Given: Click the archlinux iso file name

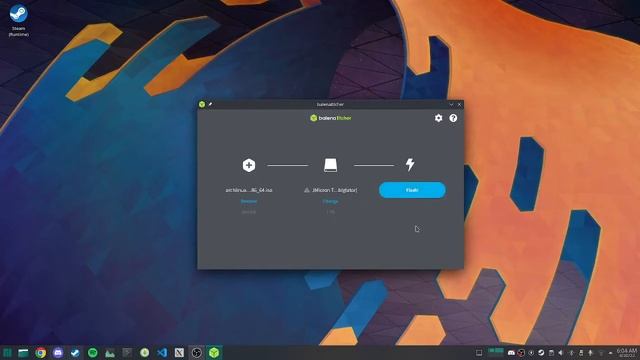Looking at the screenshot, I should pos(249,190).
